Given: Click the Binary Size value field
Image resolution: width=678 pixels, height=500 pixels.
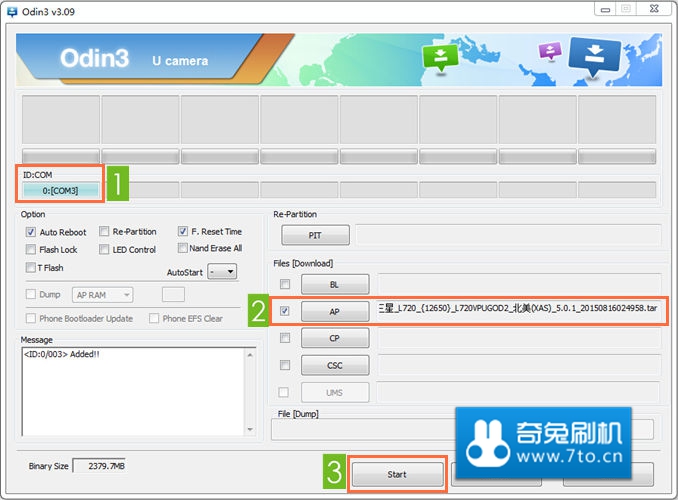Looking at the screenshot, I should 99,466.
